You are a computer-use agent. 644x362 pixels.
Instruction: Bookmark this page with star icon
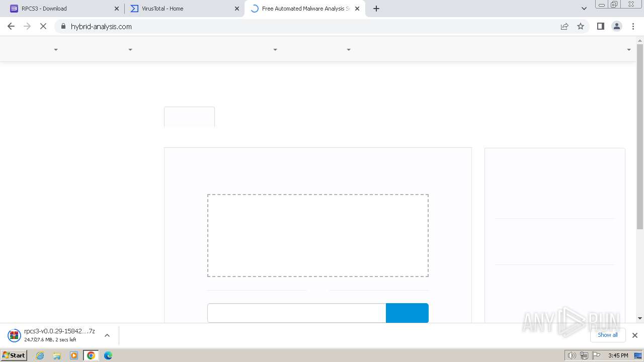point(581,27)
